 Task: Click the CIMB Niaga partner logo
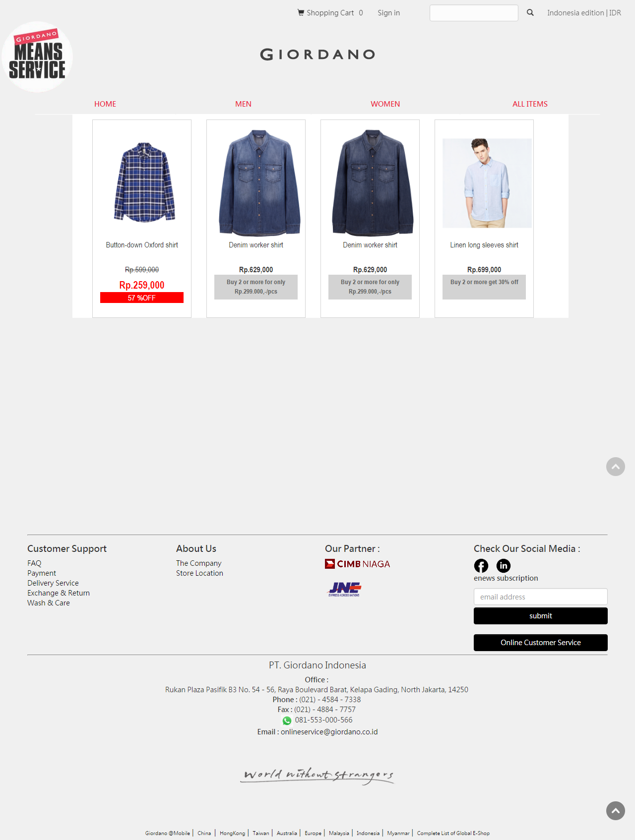click(358, 564)
